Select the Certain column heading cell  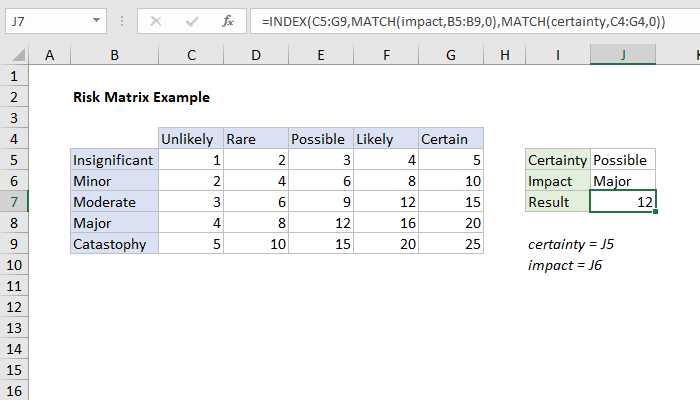pyautogui.click(x=451, y=139)
